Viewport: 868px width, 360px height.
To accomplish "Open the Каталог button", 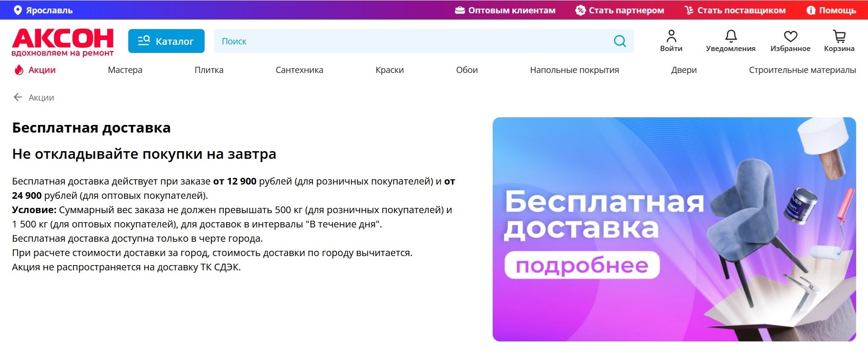I will 166,41.
